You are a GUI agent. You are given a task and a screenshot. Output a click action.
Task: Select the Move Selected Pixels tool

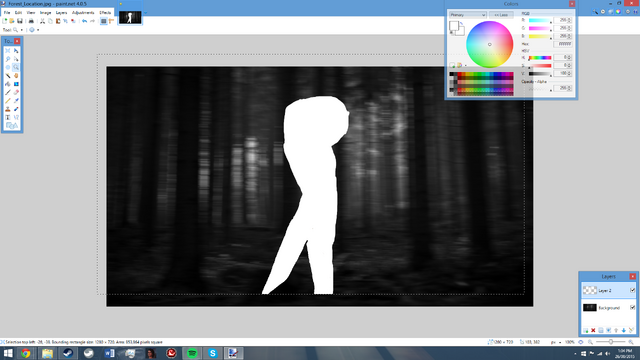point(16,51)
